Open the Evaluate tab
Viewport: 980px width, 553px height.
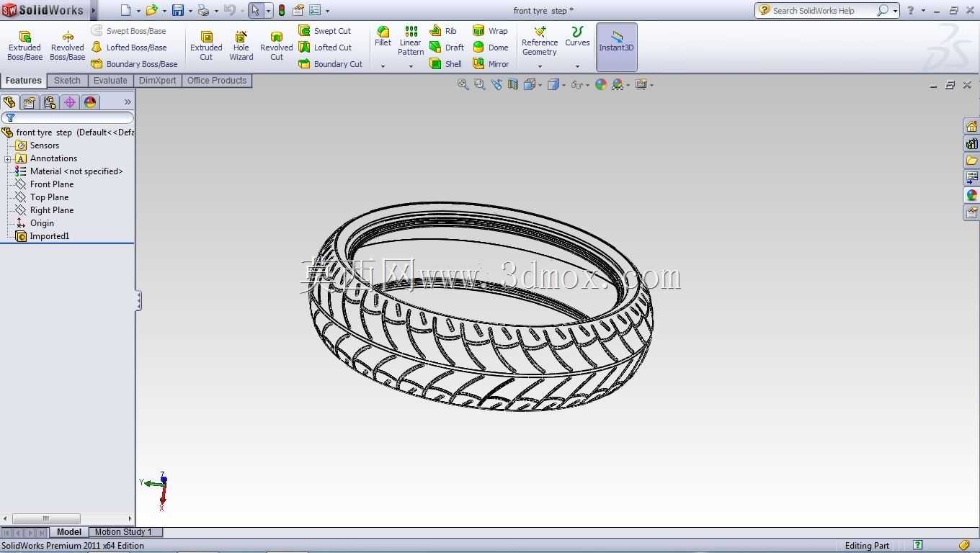pos(110,81)
